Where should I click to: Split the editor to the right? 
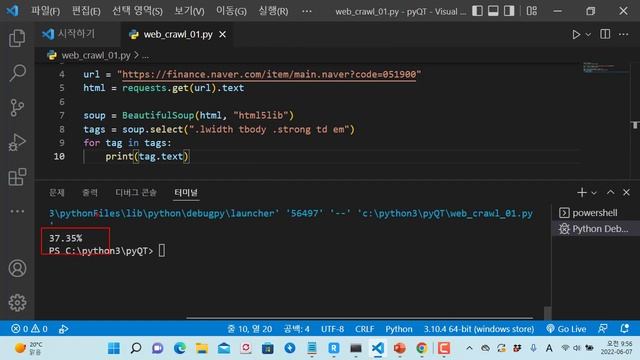click(605, 34)
